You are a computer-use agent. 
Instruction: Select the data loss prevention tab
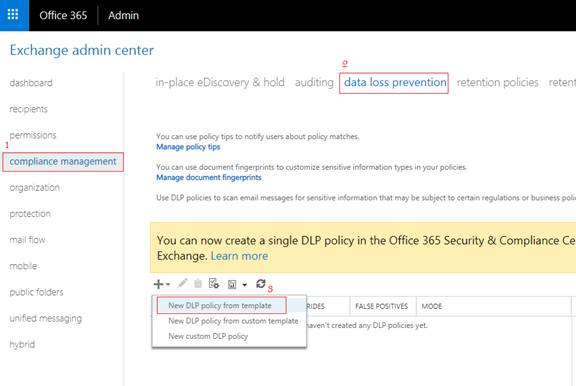[395, 82]
